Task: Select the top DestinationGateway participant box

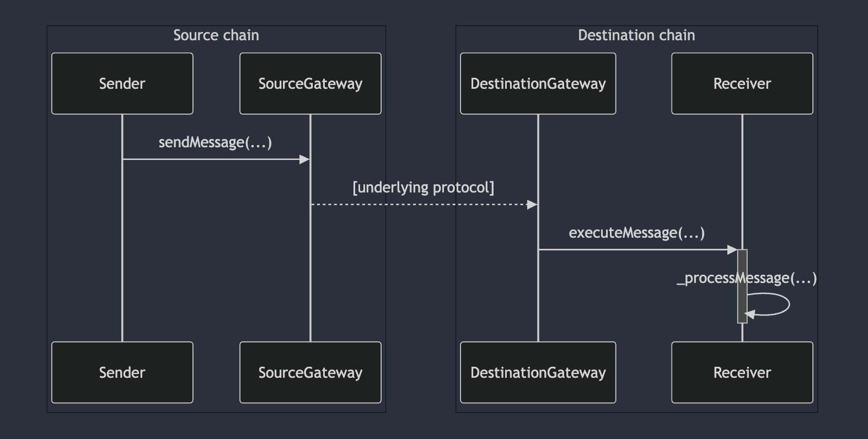Action: coord(538,84)
